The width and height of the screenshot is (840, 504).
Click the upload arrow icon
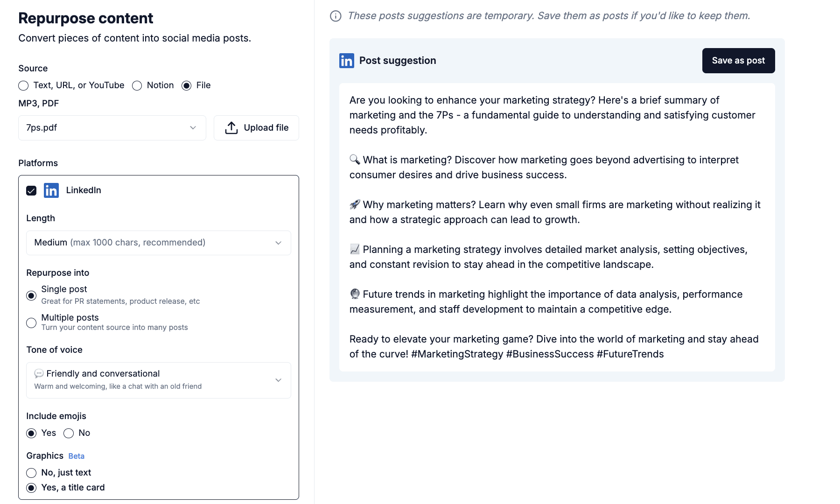click(231, 128)
